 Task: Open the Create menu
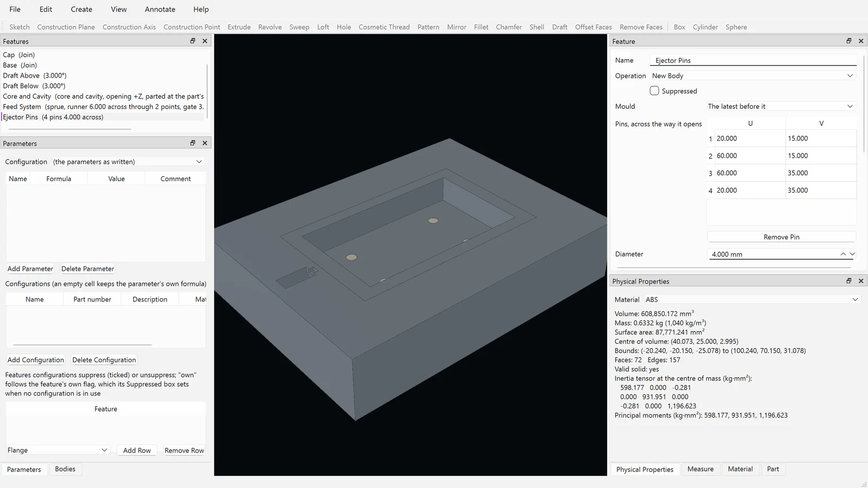(81, 9)
